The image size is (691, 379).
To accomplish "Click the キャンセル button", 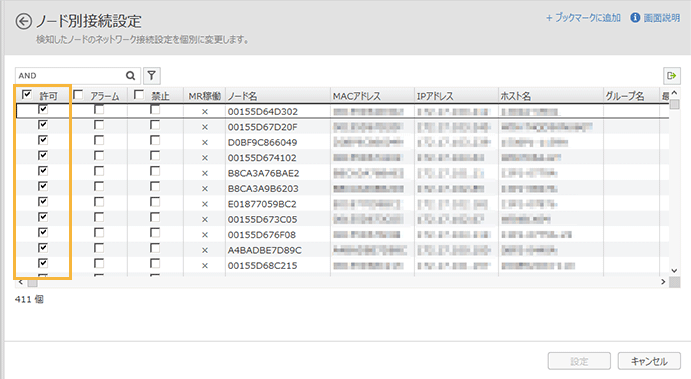I will [x=649, y=361].
